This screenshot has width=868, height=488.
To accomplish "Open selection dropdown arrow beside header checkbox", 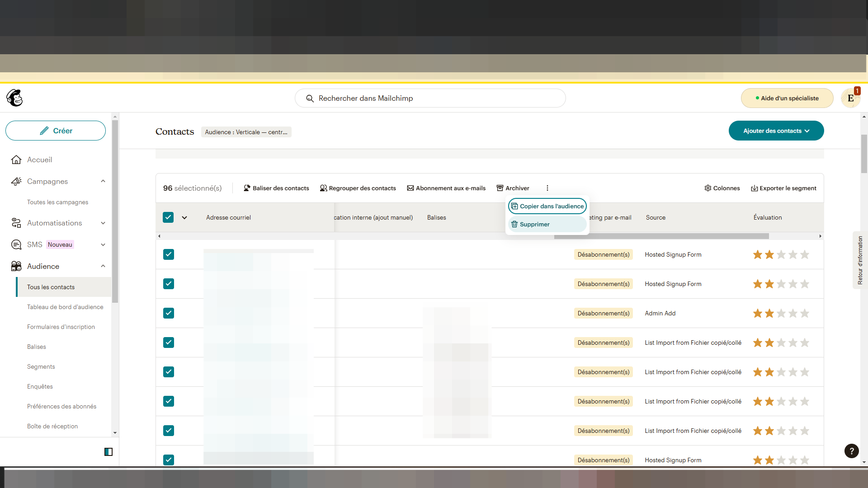I will [x=184, y=217].
